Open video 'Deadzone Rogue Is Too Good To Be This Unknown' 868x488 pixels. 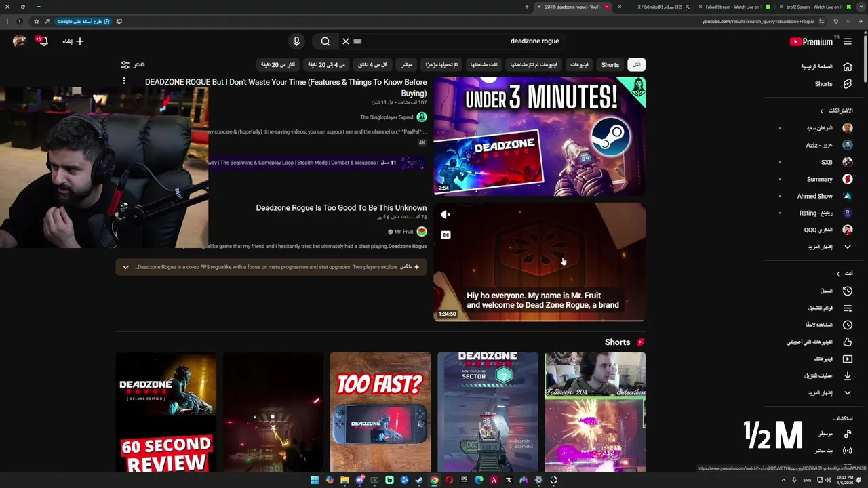(x=341, y=208)
